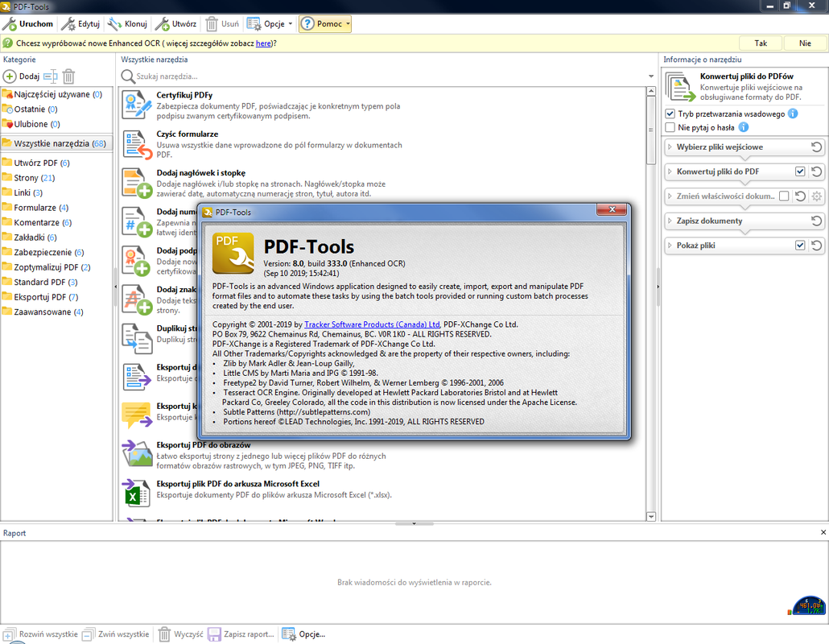Click the Duplikuj strony tool icon
829x644 pixels.
coord(137,338)
